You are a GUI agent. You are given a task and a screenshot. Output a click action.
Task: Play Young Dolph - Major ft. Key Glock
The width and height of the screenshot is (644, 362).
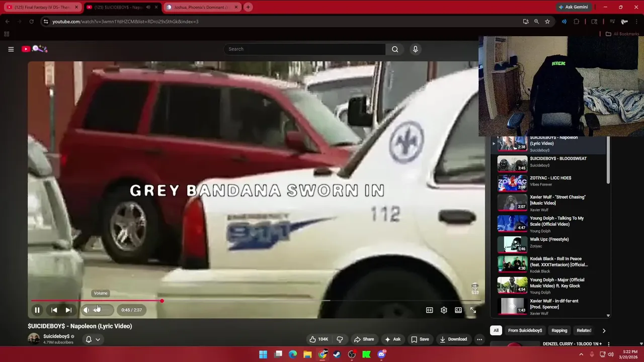tap(548, 285)
